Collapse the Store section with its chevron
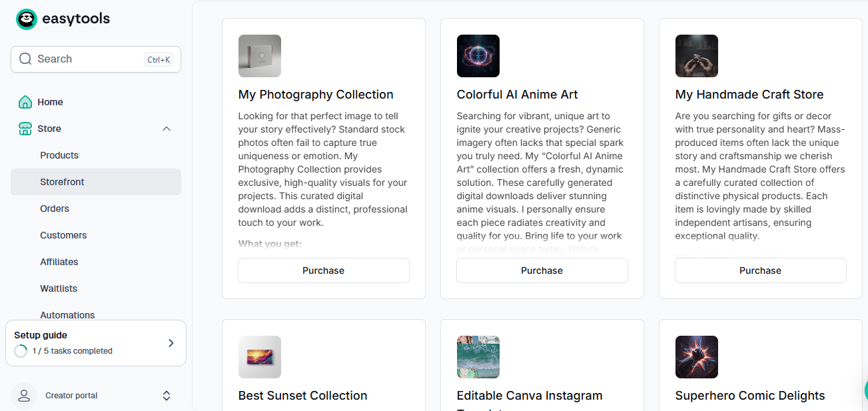Viewport: 868px width, 411px height. [167, 129]
